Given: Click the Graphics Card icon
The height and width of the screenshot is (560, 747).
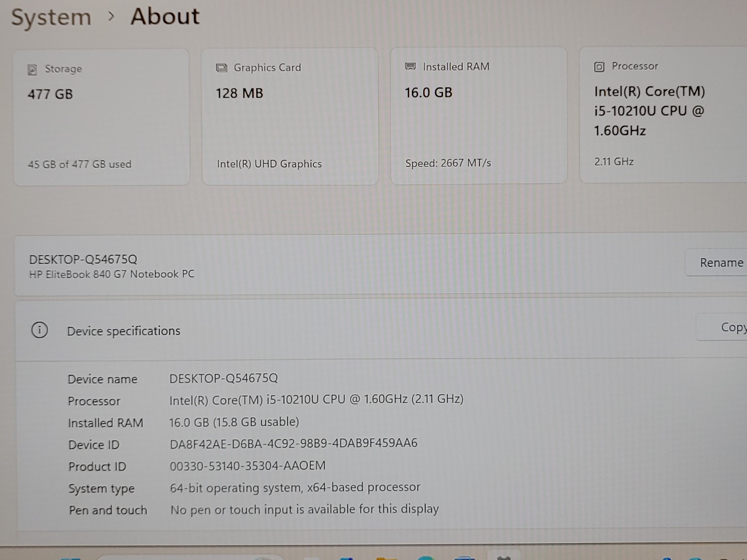Looking at the screenshot, I should (x=222, y=67).
